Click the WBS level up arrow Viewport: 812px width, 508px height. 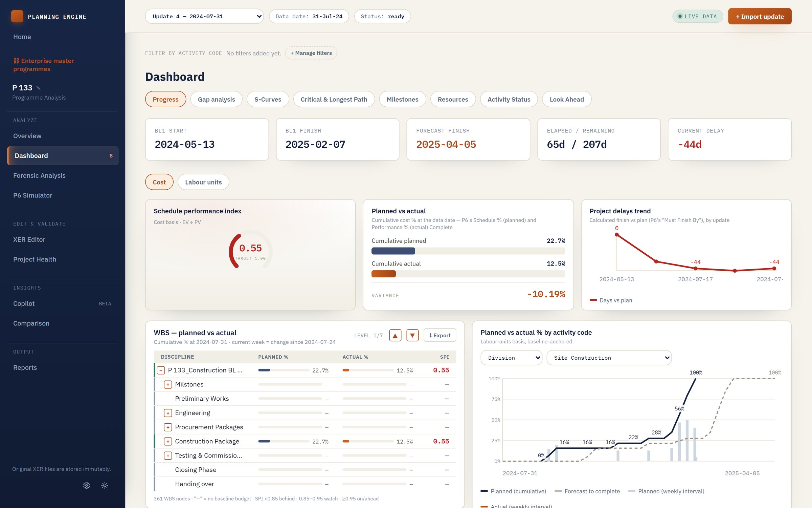coord(395,335)
